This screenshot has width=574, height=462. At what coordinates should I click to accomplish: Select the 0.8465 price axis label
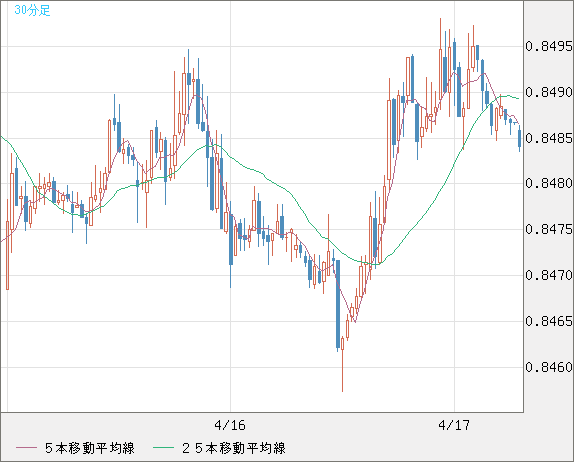pos(549,321)
